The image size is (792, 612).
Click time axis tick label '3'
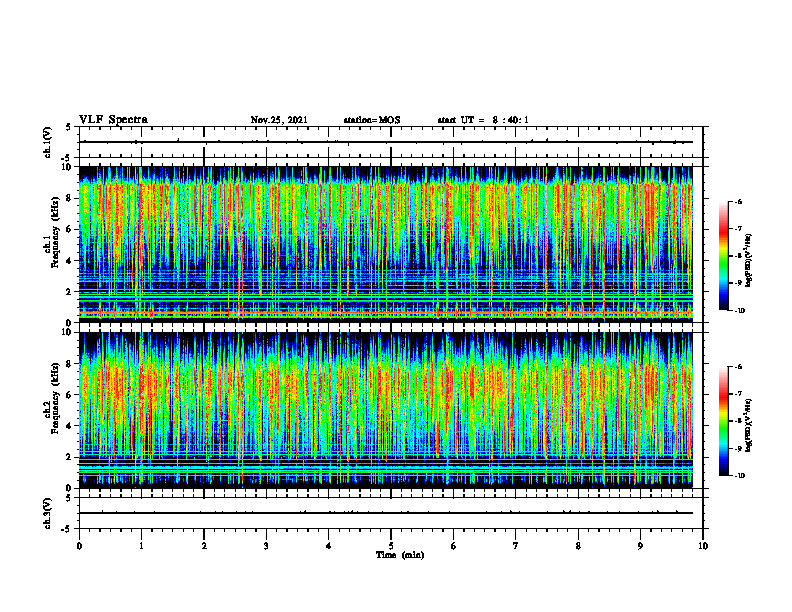tap(266, 546)
